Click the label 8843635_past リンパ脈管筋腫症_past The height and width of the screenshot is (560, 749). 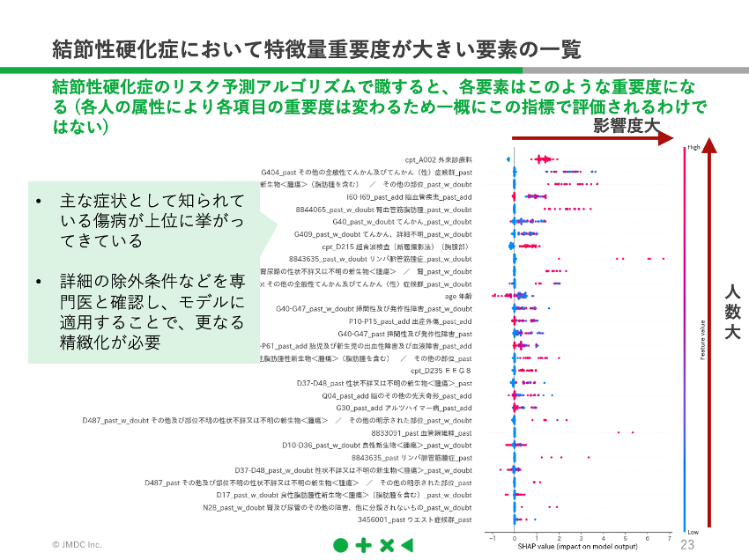pos(412,458)
